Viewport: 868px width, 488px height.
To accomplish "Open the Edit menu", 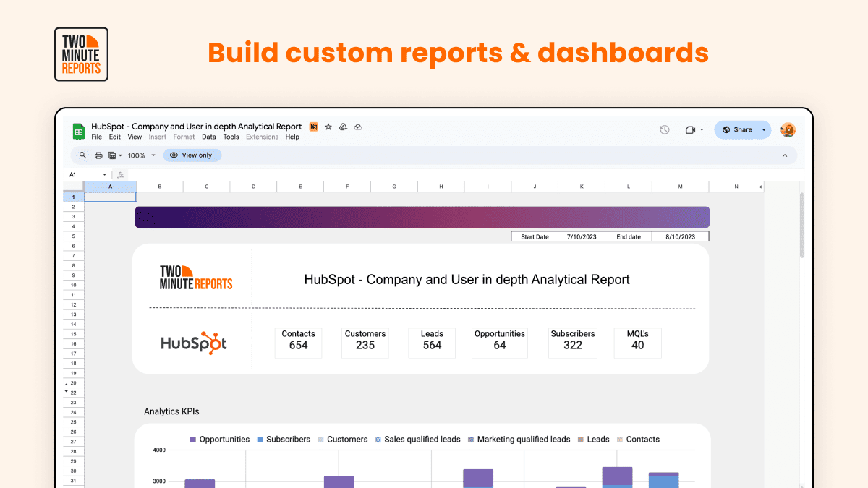I will tap(115, 137).
